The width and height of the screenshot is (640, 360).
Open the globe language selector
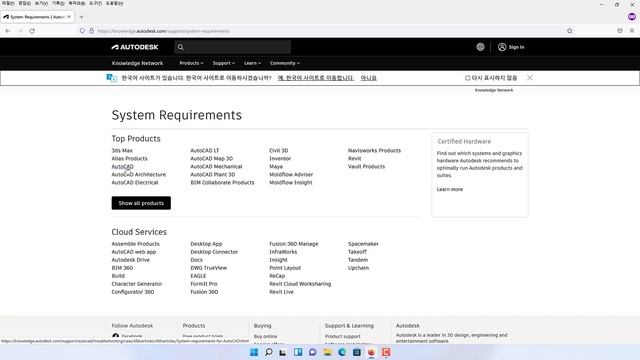(x=480, y=47)
